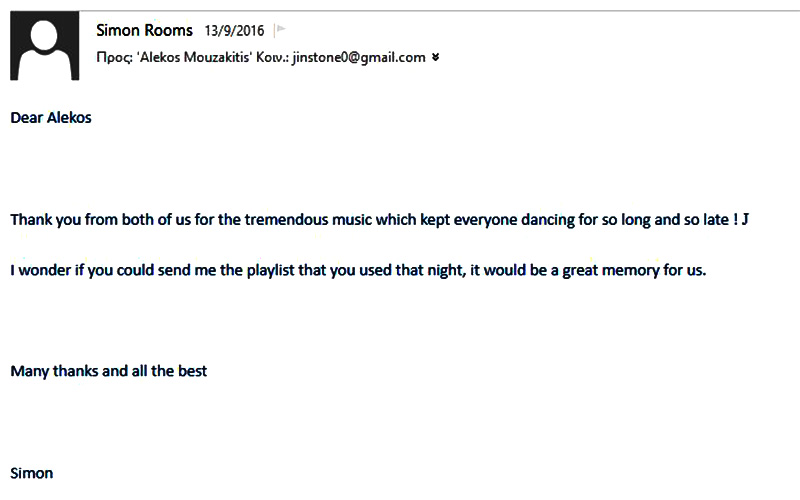Click the cc address jinstone0@gmail.com
Viewport: 800px width, 500px height.
(359, 57)
